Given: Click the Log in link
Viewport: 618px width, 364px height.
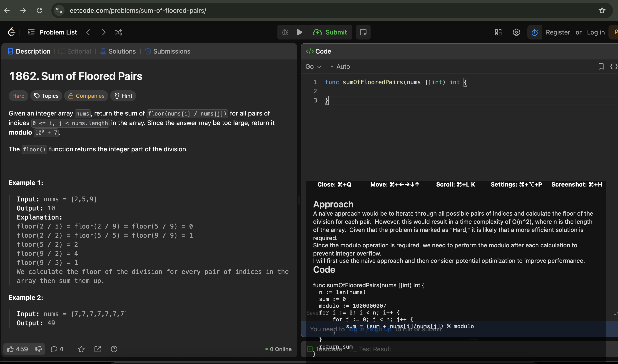Looking at the screenshot, I should pos(596,32).
